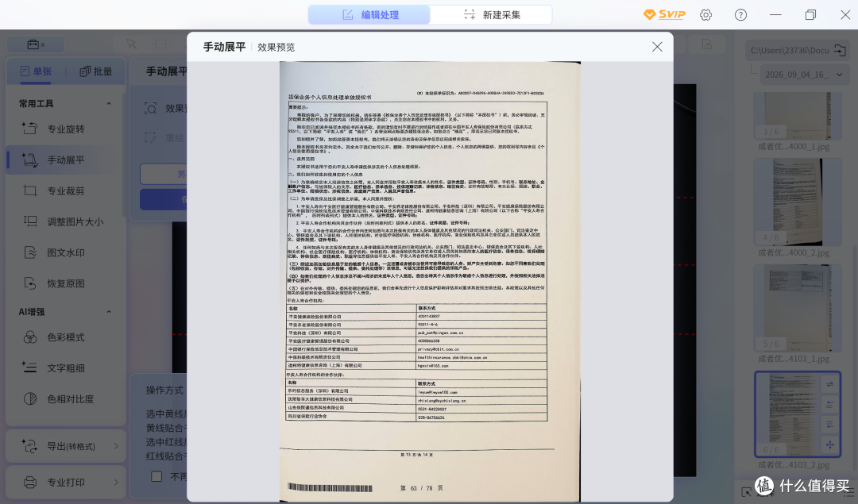This screenshot has width=858, height=504.
Task: Choose the 文字粗细 tool
Action: click(65, 368)
